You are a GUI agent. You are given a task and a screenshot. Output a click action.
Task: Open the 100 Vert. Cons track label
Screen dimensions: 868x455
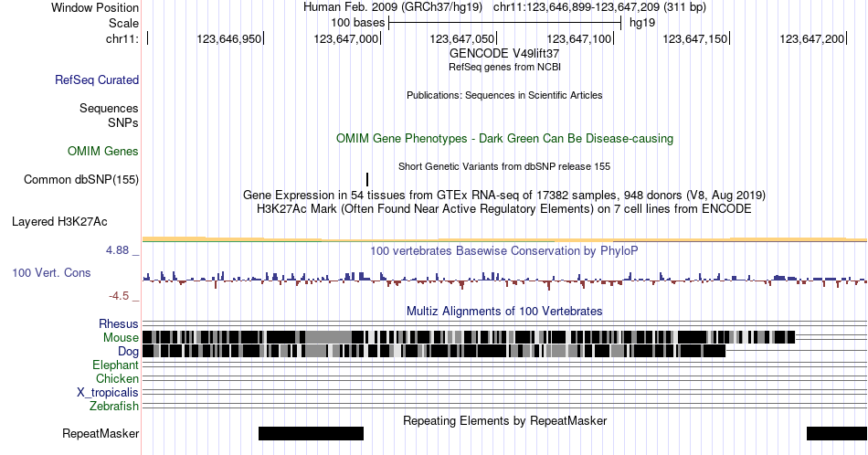[51, 272]
